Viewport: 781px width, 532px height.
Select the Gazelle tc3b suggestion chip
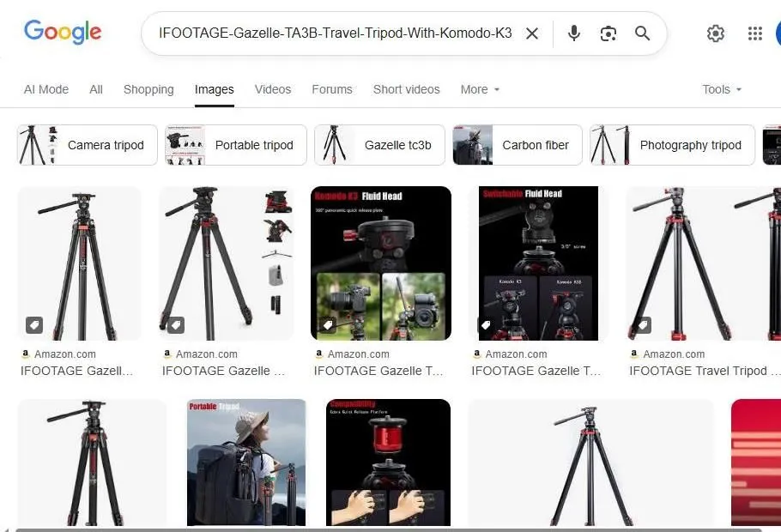378,145
